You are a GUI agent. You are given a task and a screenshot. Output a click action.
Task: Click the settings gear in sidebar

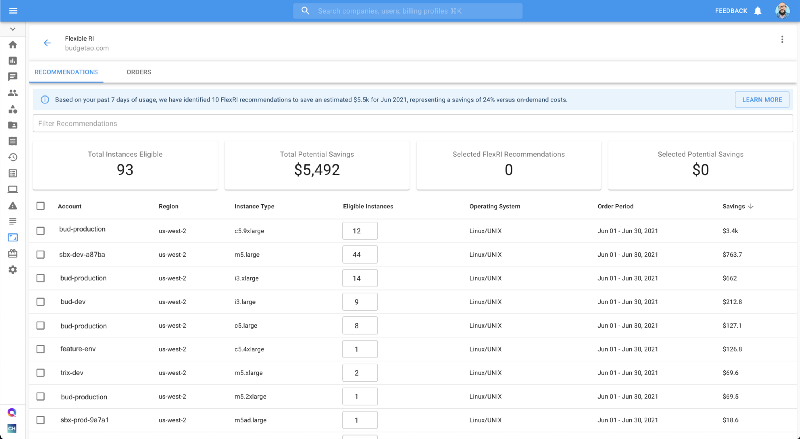coord(12,270)
